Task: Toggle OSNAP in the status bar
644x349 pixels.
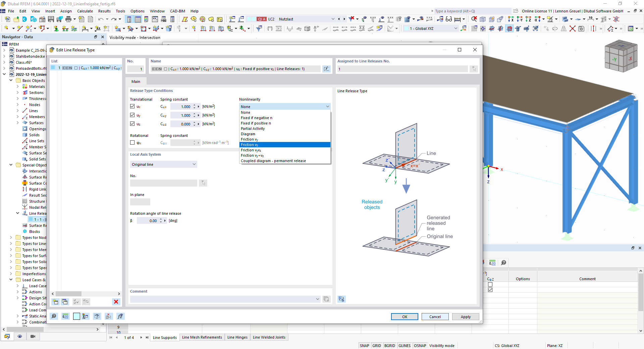Action: point(420,346)
